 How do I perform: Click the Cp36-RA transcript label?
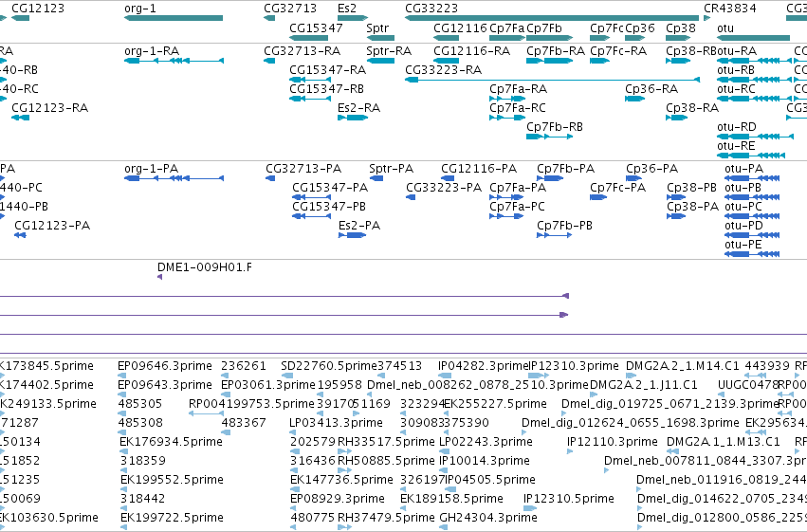pos(651,89)
